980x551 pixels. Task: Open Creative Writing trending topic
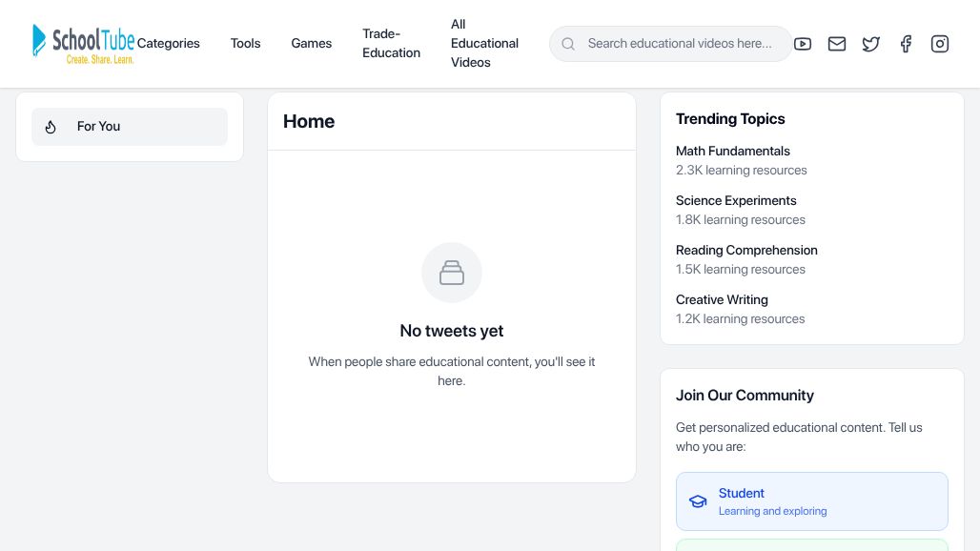pos(722,299)
